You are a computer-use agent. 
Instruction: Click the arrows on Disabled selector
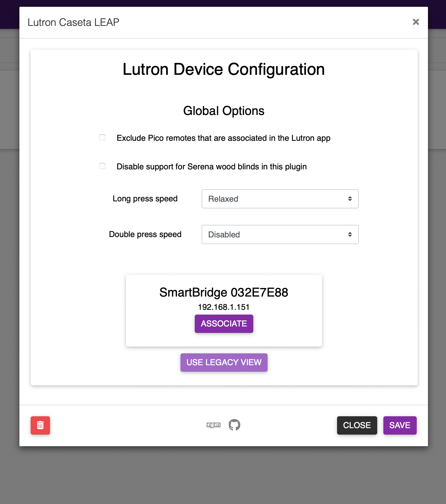point(350,235)
